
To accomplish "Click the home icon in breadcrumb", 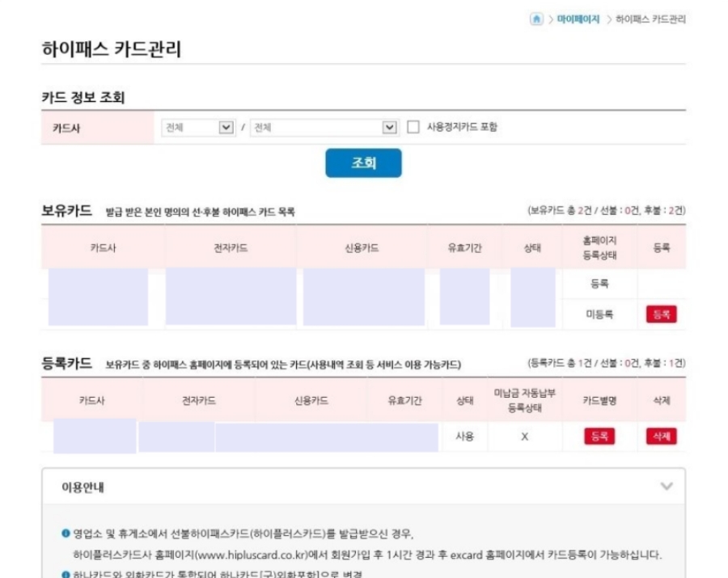I will (x=536, y=19).
